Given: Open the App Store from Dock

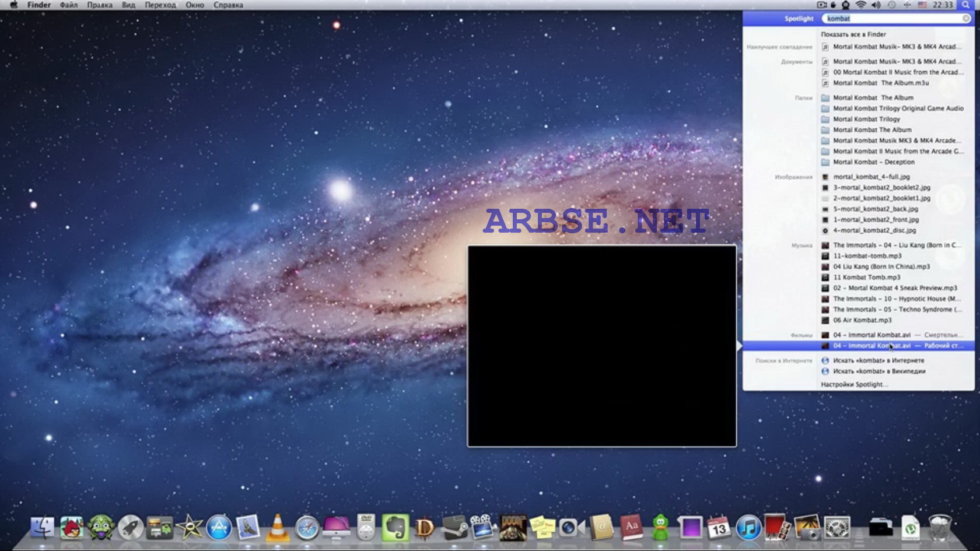Looking at the screenshot, I should 219,528.
